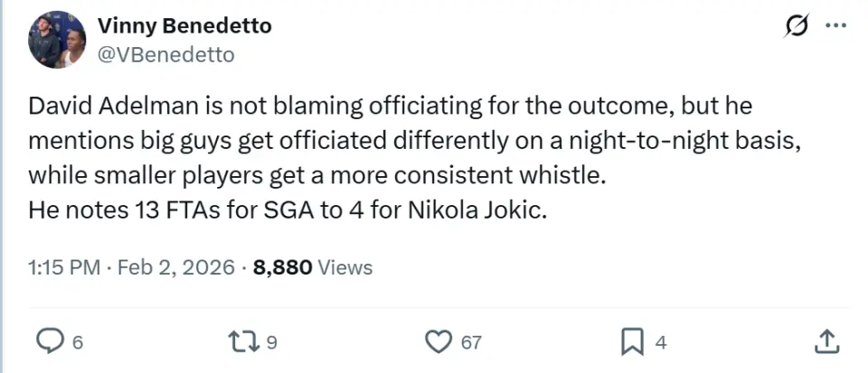Like the tweet with the heart icon

[x=438, y=341]
